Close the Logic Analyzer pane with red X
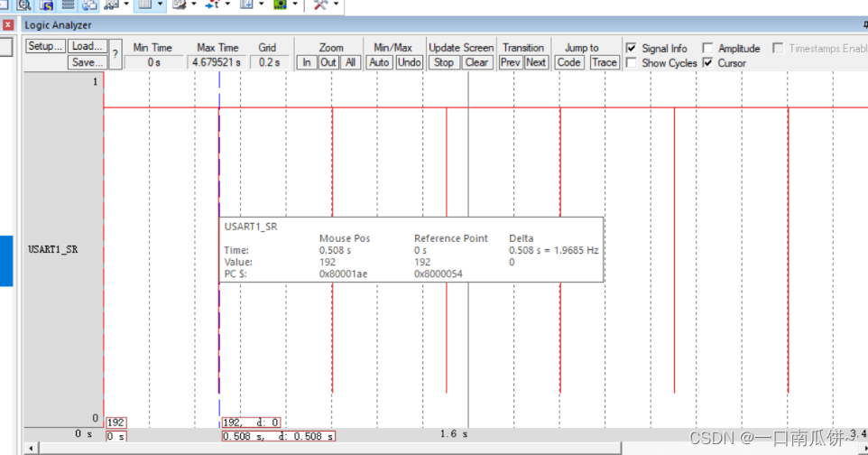 pyautogui.click(x=8, y=25)
